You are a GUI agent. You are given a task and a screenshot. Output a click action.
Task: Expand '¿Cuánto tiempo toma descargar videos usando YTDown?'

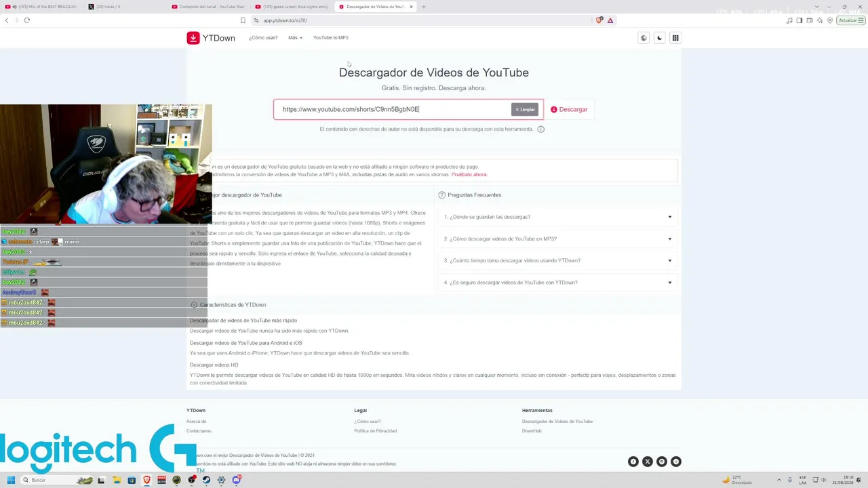click(x=558, y=260)
